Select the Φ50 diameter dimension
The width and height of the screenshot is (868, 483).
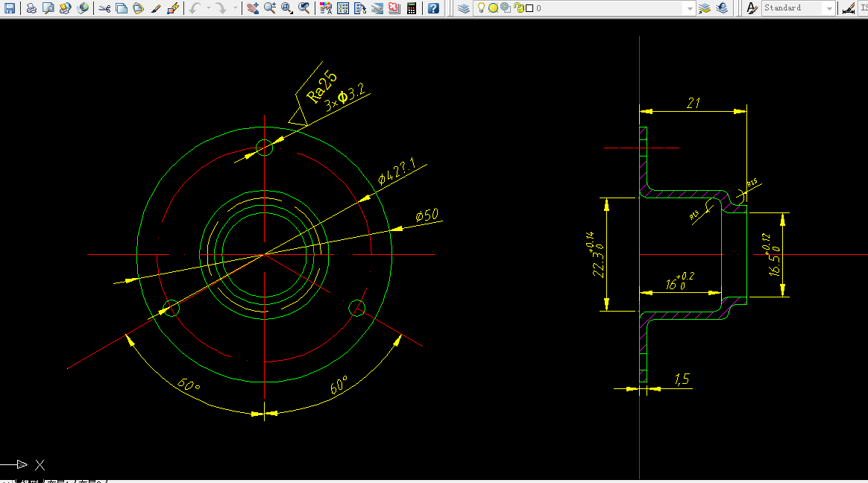click(427, 215)
